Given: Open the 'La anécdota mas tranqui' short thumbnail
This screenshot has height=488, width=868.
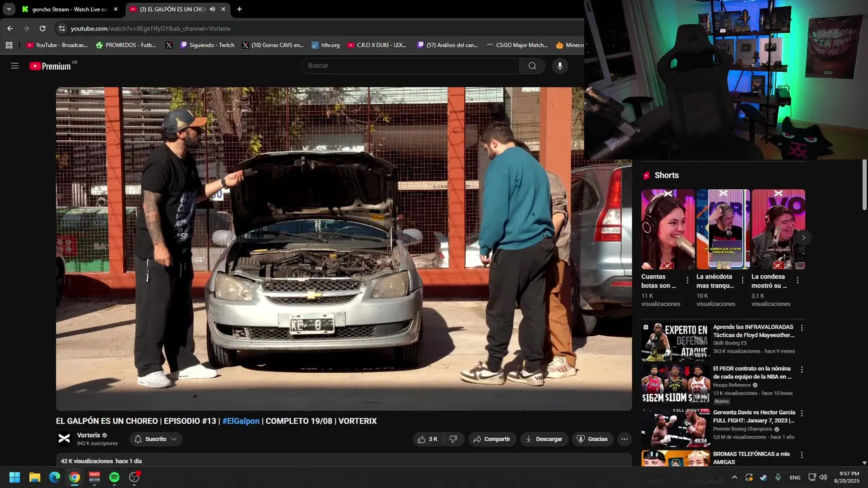Looking at the screenshot, I should (723, 229).
